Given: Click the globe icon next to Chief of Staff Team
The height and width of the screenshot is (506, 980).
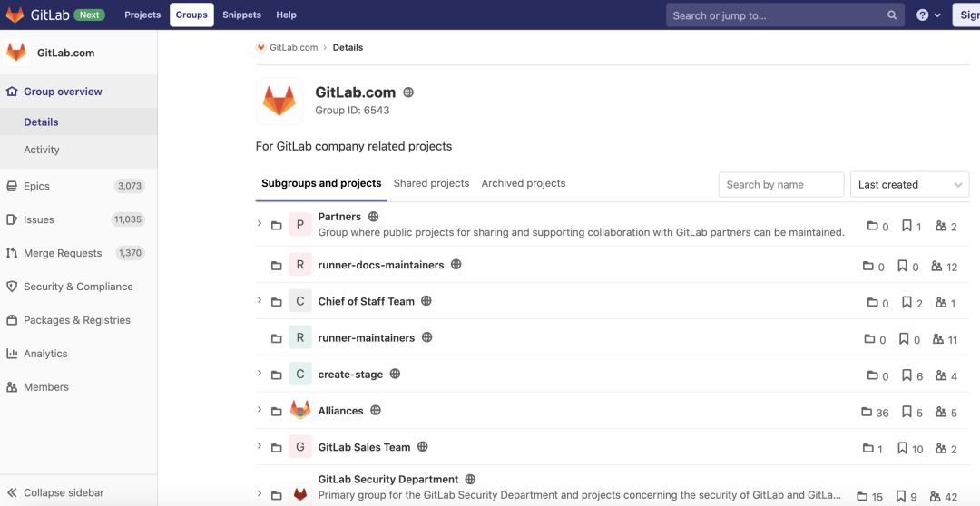Looking at the screenshot, I should tap(426, 301).
